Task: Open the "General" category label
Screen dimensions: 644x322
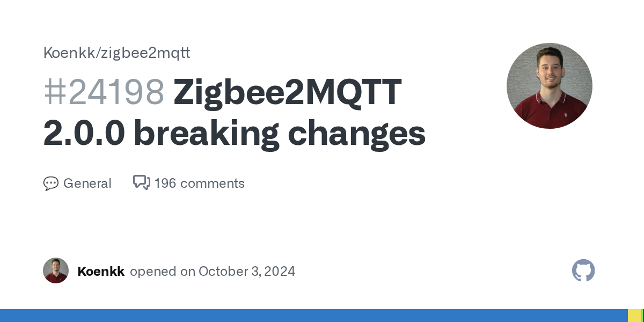Action: (87, 184)
